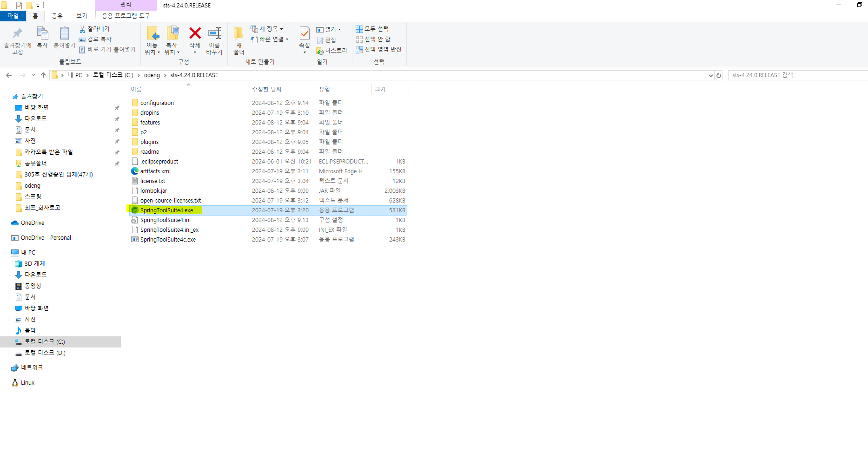This screenshot has width=868, height=452.
Task: Click Select all (모두 선택)
Action: click(372, 29)
